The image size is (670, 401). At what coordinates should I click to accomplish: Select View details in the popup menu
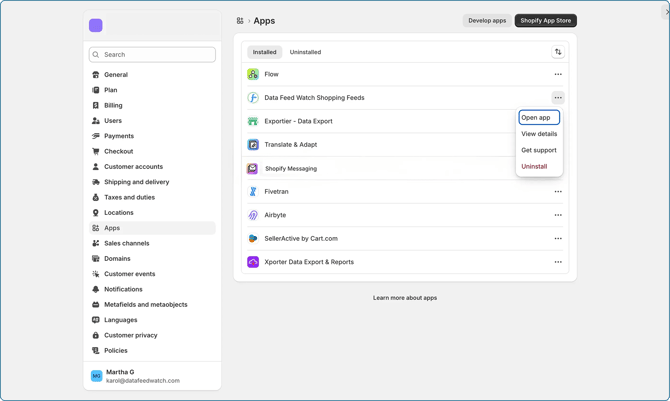(539, 134)
